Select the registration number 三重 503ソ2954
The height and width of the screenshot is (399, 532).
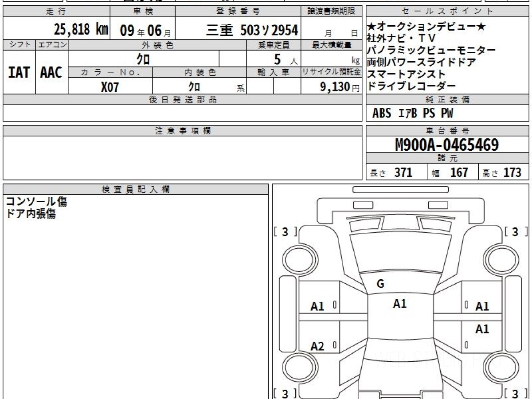click(x=252, y=30)
